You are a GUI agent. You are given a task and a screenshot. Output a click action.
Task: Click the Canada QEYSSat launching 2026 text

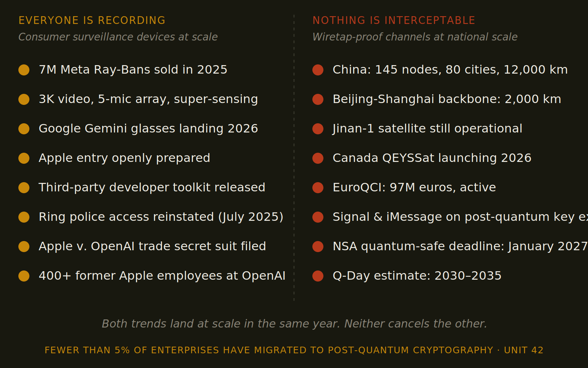tap(432, 158)
